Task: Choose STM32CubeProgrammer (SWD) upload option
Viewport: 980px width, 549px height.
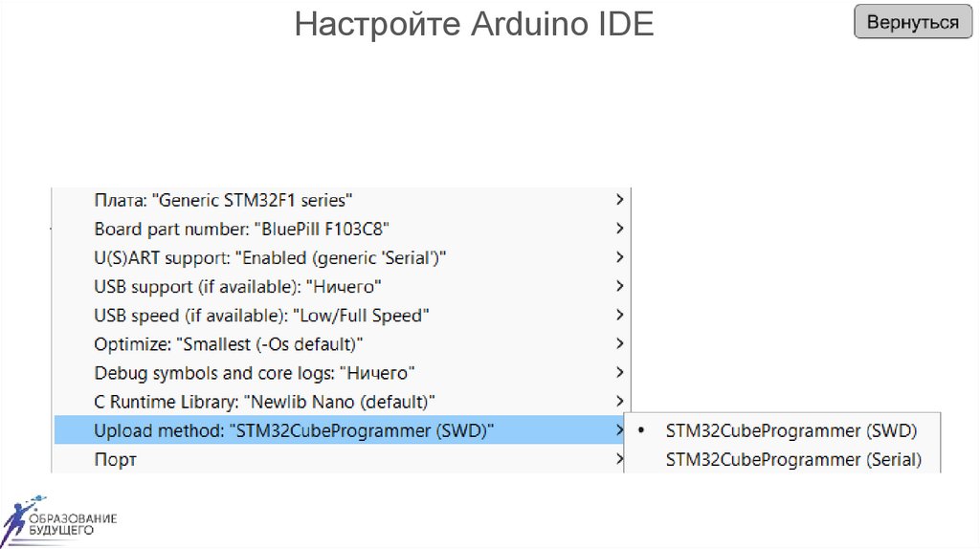Action: (783, 430)
